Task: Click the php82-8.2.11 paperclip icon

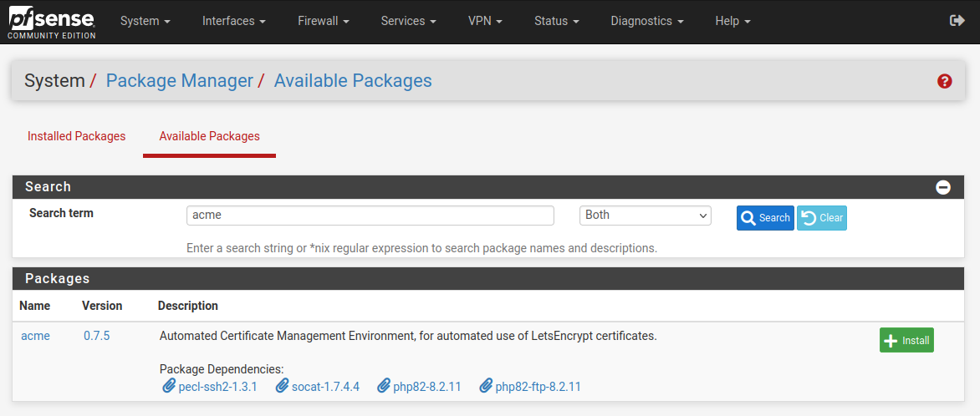Action: tap(384, 386)
